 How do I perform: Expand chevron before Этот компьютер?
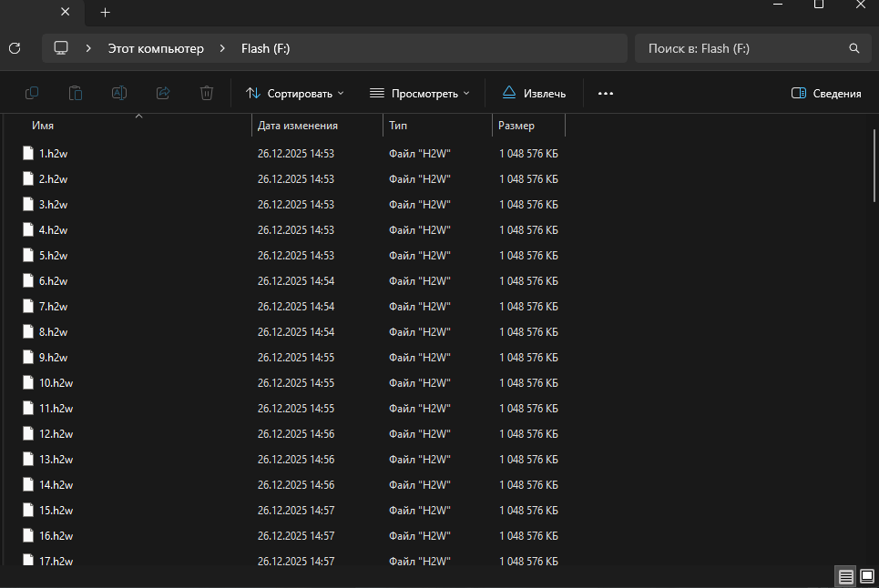tap(88, 49)
